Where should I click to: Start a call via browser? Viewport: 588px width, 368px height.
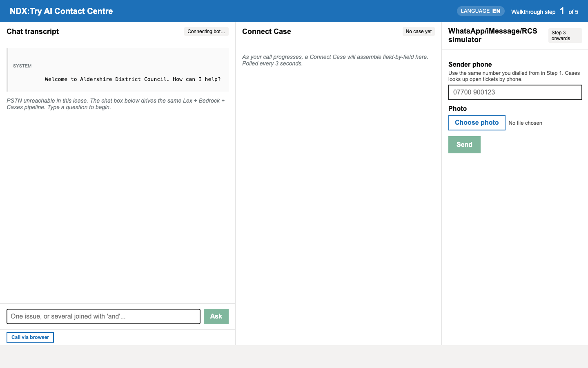[30, 337]
